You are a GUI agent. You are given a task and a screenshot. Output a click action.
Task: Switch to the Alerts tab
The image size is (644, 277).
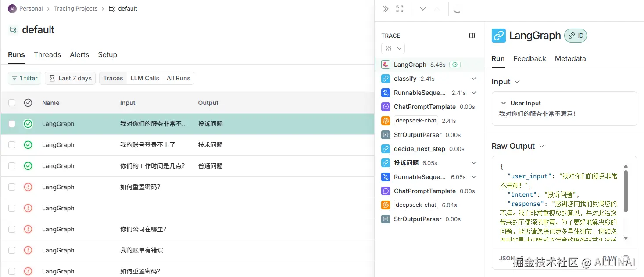pyautogui.click(x=79, y=55)
